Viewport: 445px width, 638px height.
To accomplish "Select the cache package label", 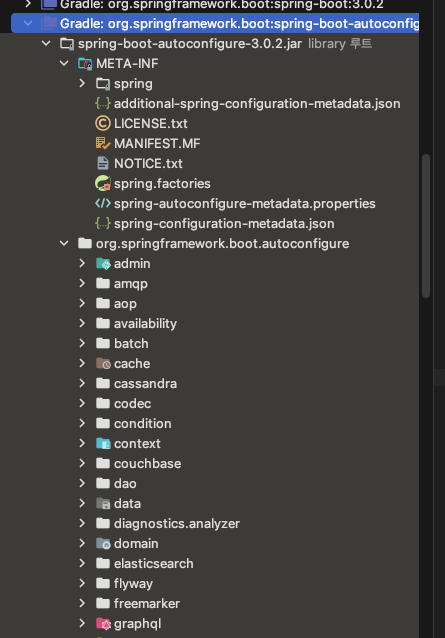I will [132, 364].
